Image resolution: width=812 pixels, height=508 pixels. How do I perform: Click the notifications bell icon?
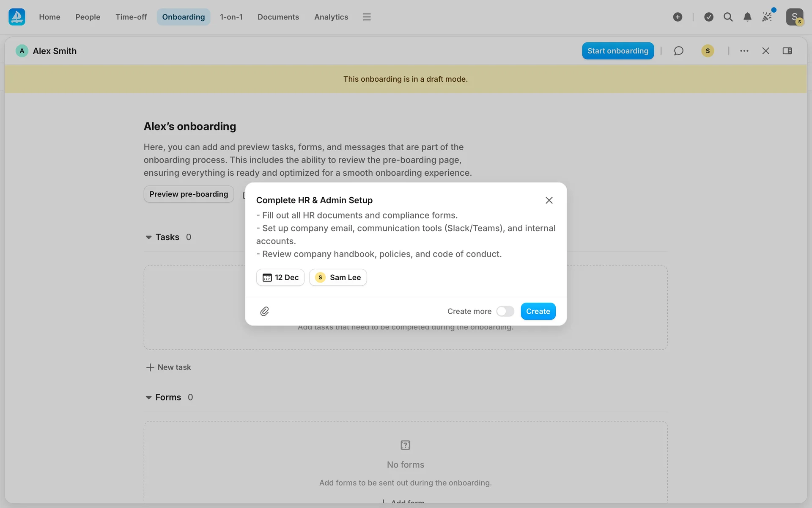tap(747, 17)
